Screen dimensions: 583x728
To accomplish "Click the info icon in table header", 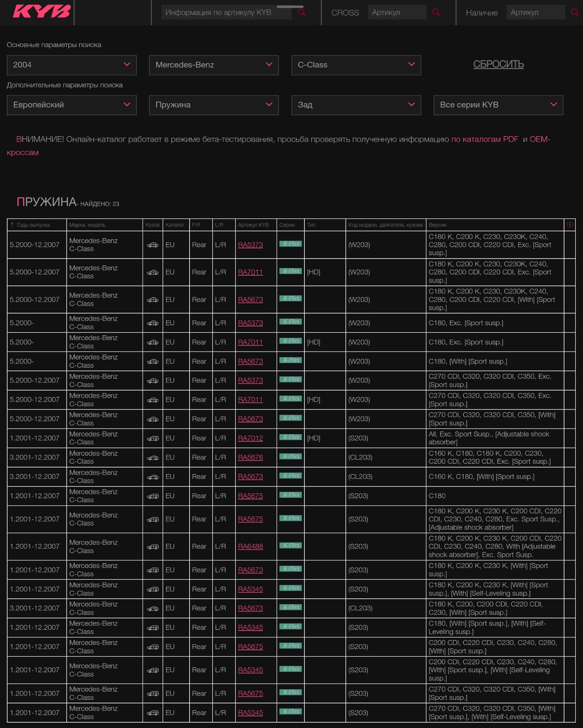I will pos(570,225).
